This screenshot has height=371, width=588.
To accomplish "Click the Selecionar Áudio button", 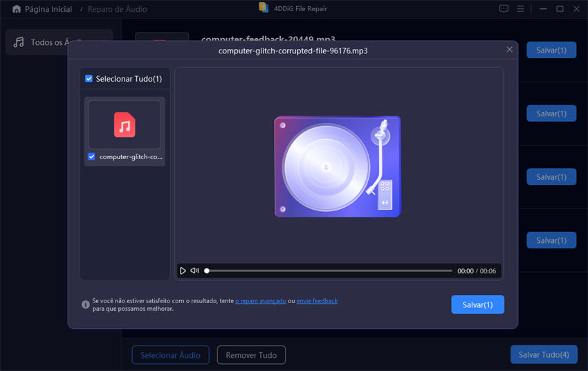I will 170,355.
